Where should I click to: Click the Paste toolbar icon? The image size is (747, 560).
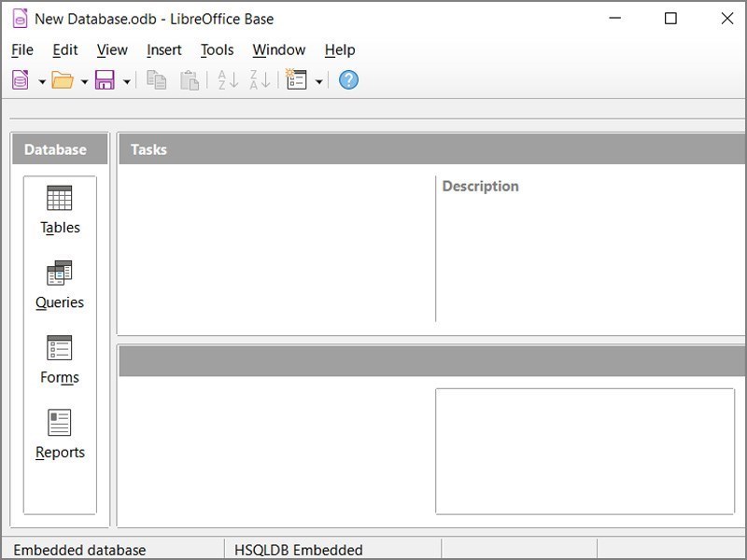click(190, 80)
